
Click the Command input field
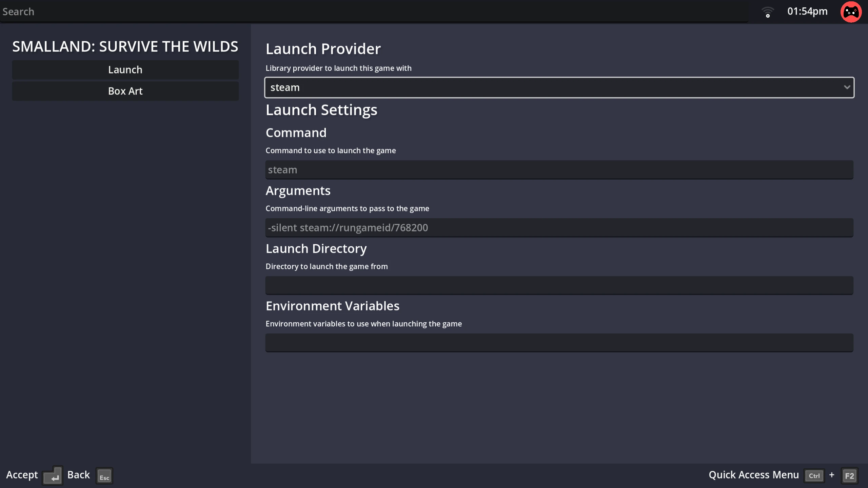559,169
